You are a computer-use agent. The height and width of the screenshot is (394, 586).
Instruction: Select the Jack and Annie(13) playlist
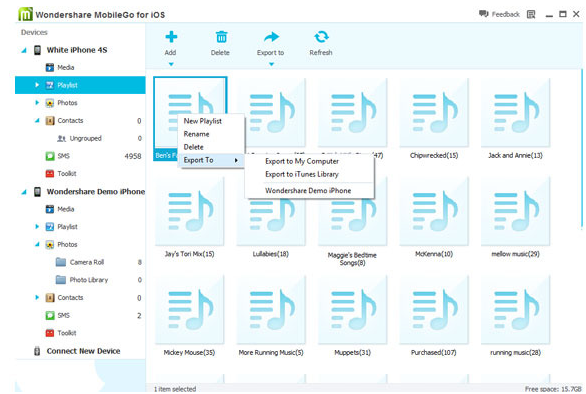click(515, 113)
